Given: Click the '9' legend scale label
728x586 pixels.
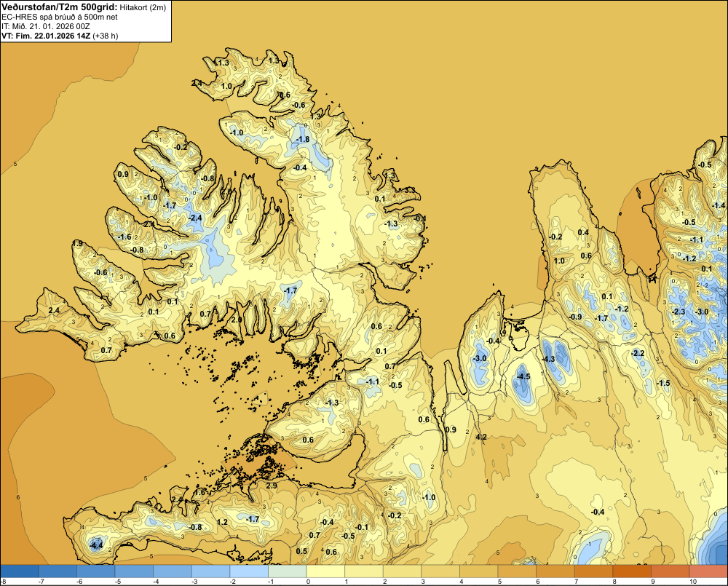Looking at the screenshot, I should (652, 582).
